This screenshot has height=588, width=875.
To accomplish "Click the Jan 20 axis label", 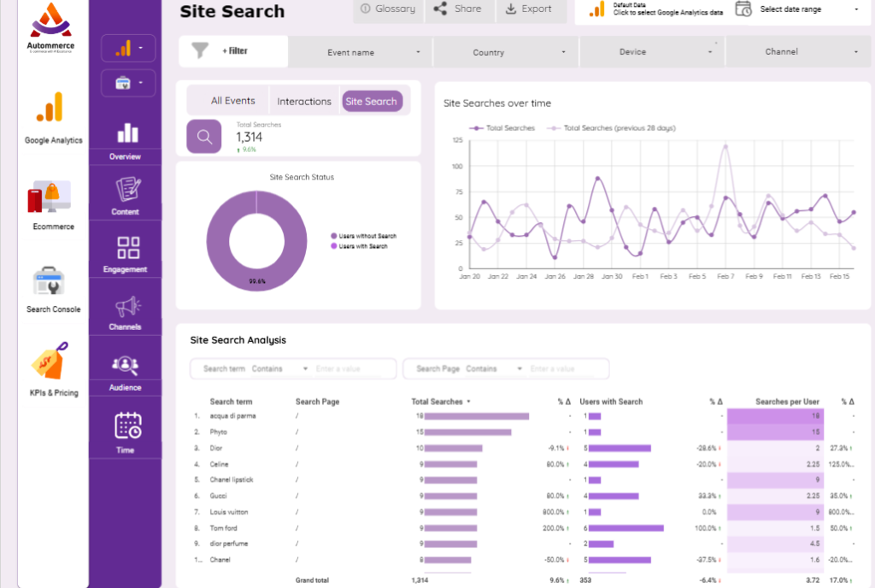I will point(469,276).
